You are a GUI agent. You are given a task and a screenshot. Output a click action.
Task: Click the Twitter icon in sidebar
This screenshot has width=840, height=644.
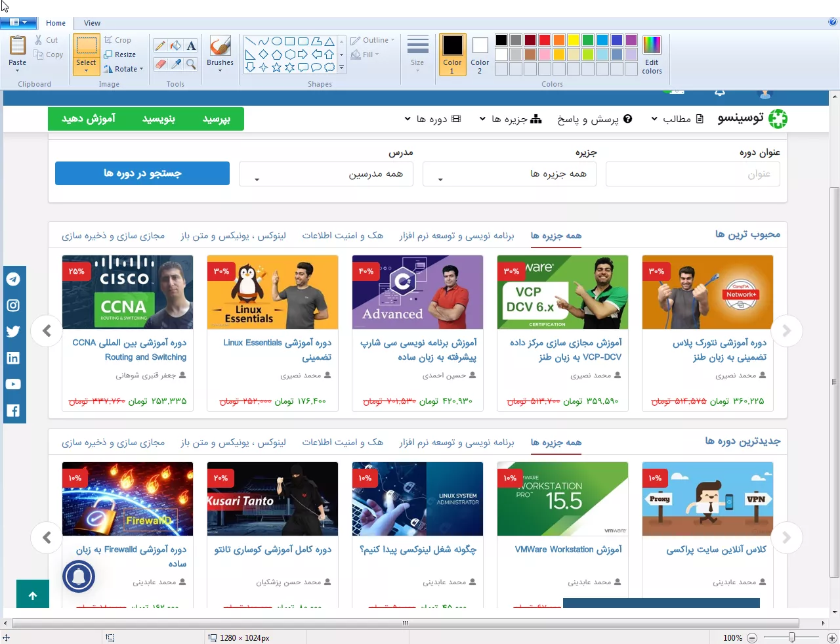pos(13,332)
